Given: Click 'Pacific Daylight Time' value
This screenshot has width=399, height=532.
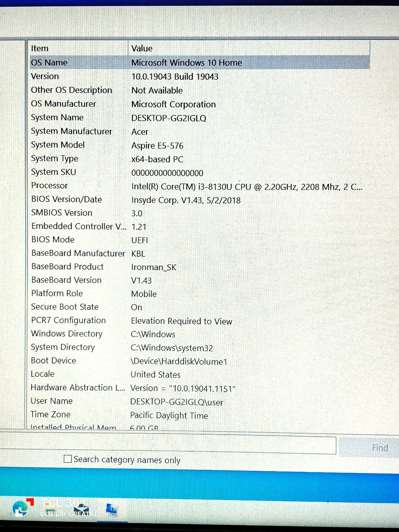Looking at the screenshot, I should point(169,416).
